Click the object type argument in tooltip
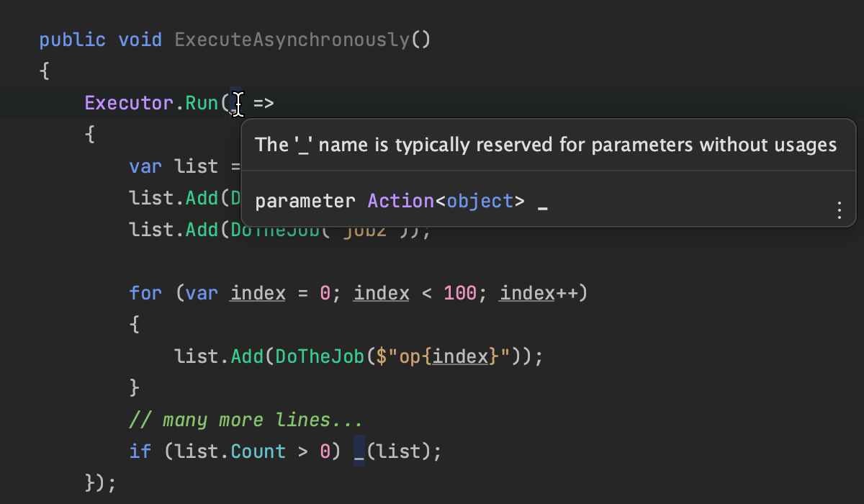 tap(480, 201)
